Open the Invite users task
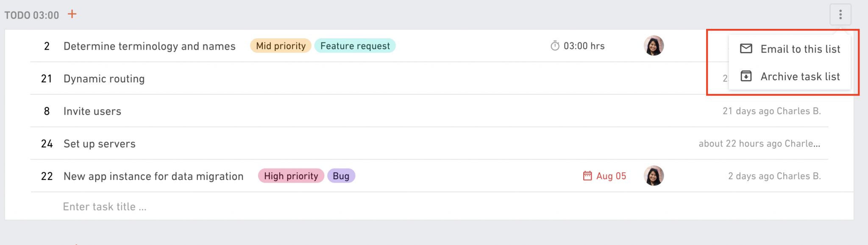Viewport: 868px width, 245px height. (x=92, y=111)
